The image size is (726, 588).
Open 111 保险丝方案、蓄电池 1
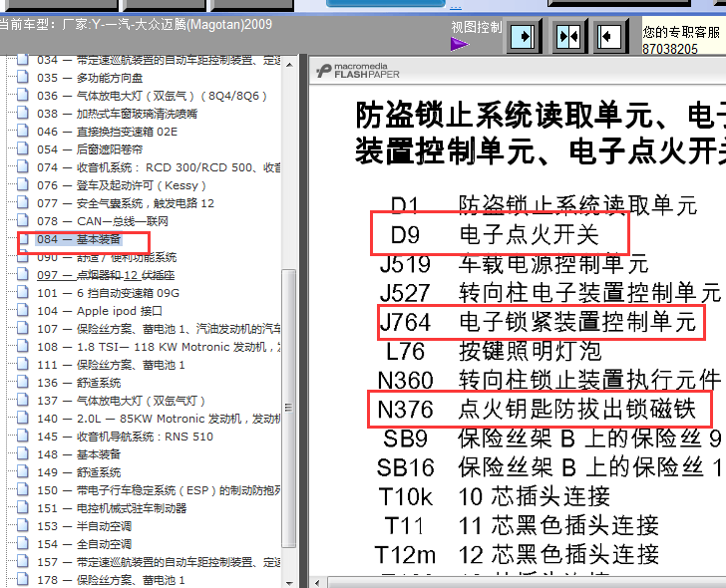[111, 365]
